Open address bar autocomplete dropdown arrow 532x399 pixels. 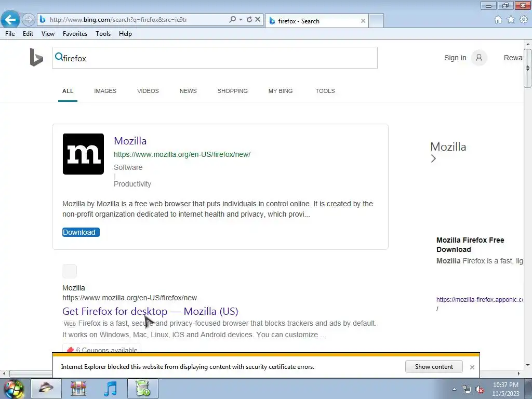point(241,19)
